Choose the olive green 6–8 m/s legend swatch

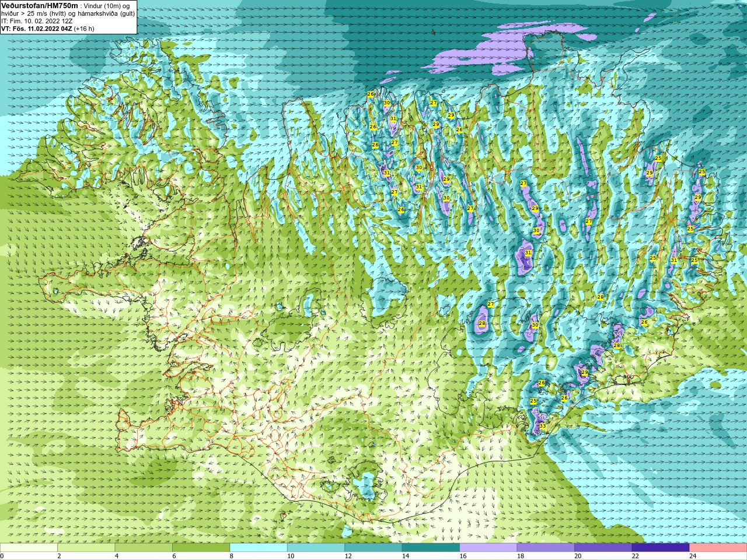(201, 548)
